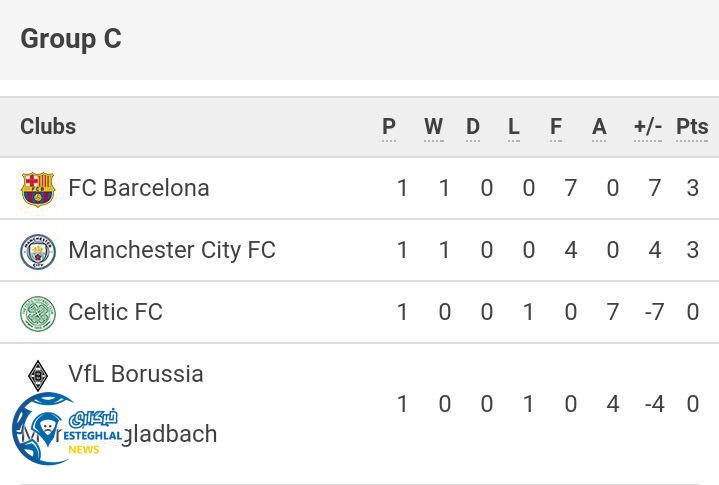Click the Borussia Mönchengladbach crest icon
The height and width of the screenshot is (485, 719).
[x=38, y=376]
